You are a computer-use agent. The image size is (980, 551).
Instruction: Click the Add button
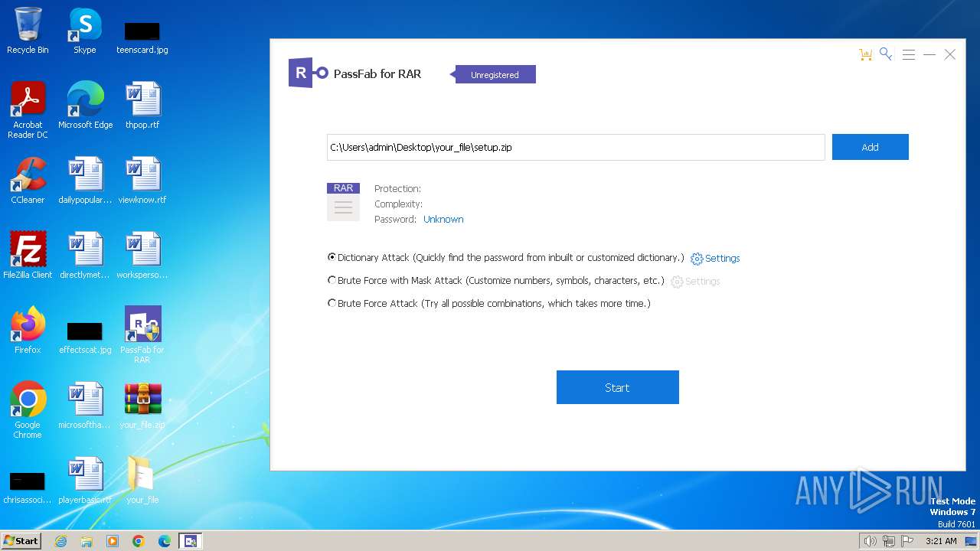coord(871,147)
